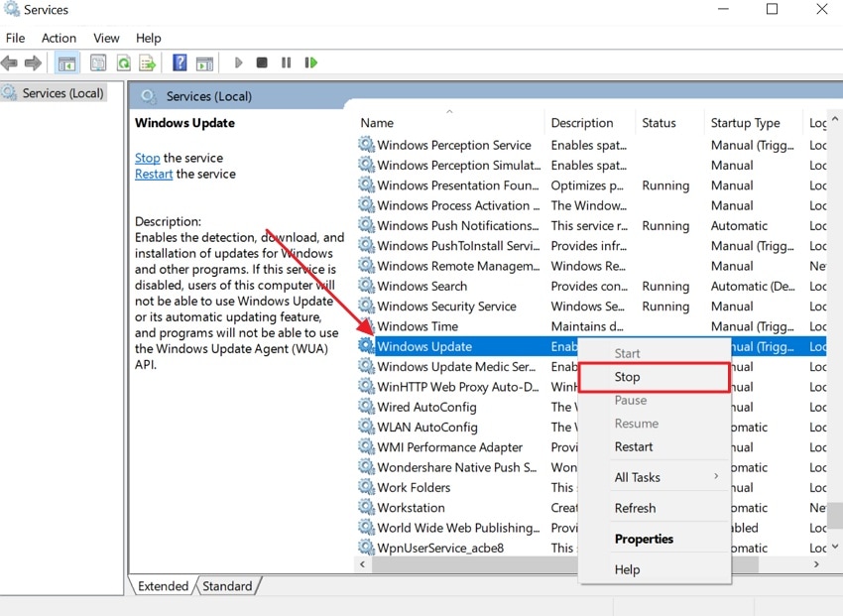This screenshot has height=616, width=843.
Task: Open the Help menu in menu bar
Action: tap(149, 38)
